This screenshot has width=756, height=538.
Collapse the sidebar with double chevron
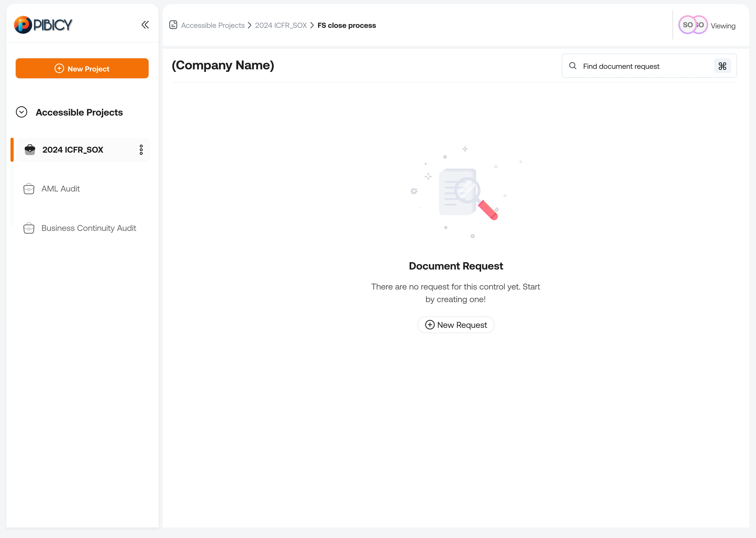coord(145,25)
